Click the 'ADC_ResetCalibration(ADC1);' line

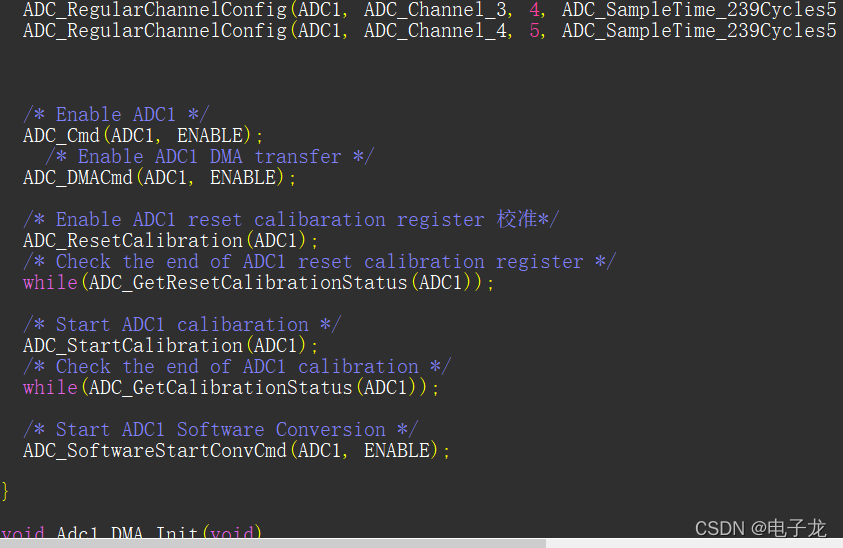pos(170,240)
